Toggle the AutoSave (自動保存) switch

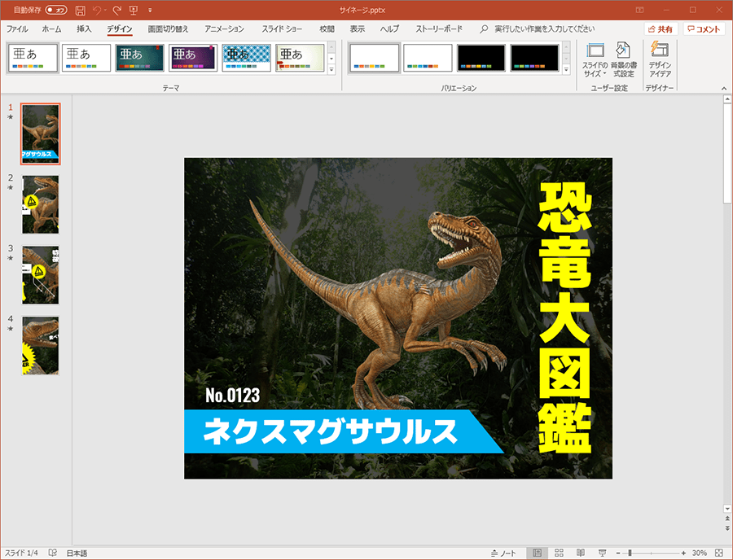[x=56, y=10]
